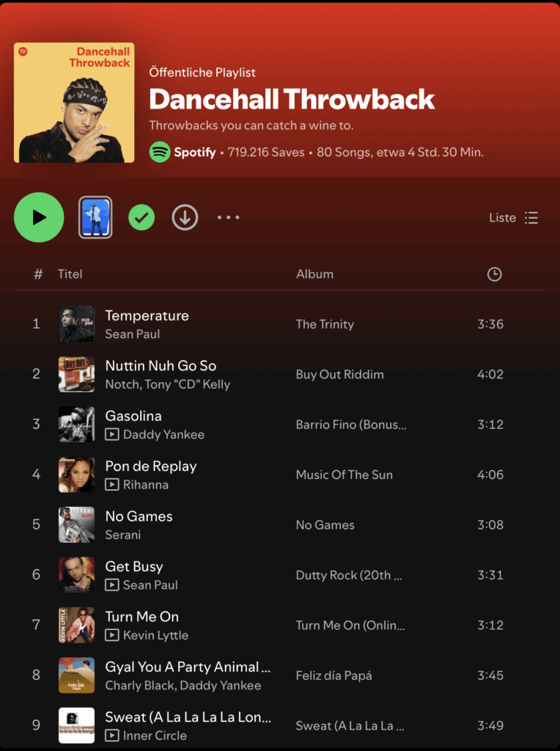Sort by the Album column header

tap(314, 274)
